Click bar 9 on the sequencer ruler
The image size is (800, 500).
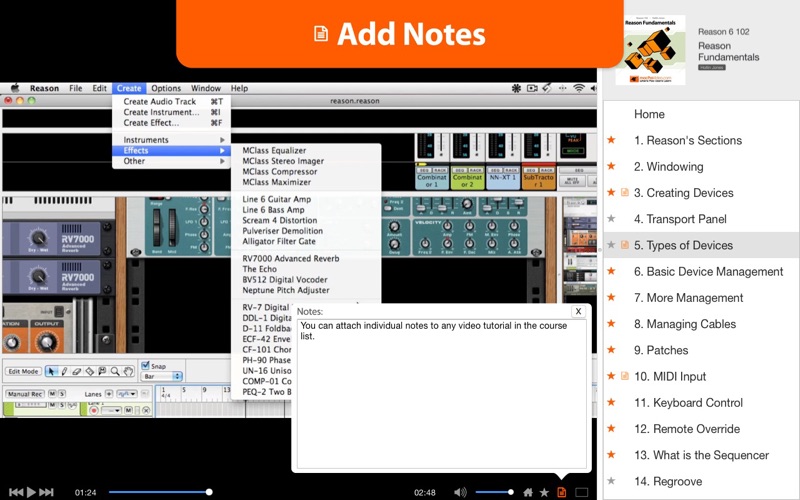[204, 390]
